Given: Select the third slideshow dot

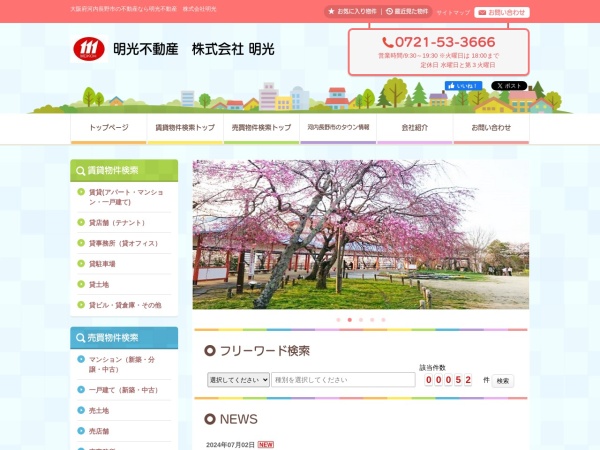Looking at the screenshot, I should coord(361,320).
